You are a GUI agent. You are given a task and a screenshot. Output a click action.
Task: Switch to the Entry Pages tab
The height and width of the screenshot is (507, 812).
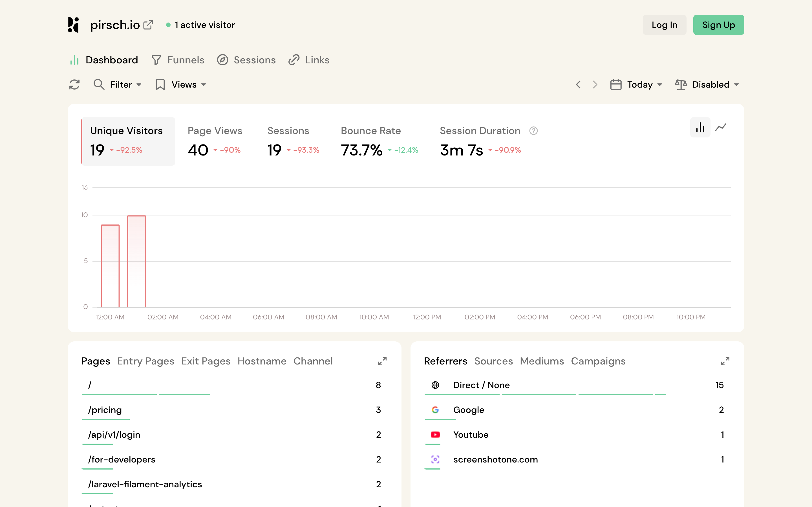[x=145, y=361]
